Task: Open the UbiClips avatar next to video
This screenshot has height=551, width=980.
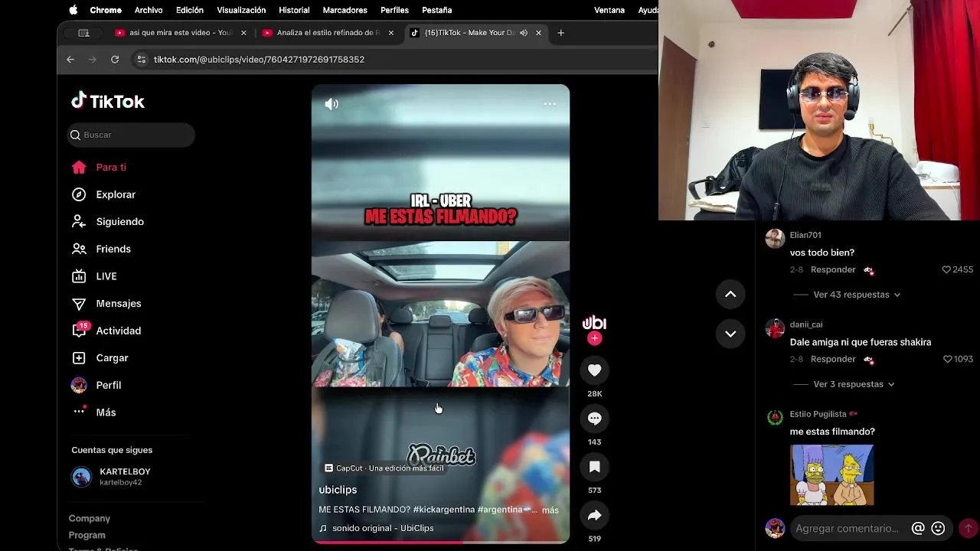Action: tap(594, 323)
